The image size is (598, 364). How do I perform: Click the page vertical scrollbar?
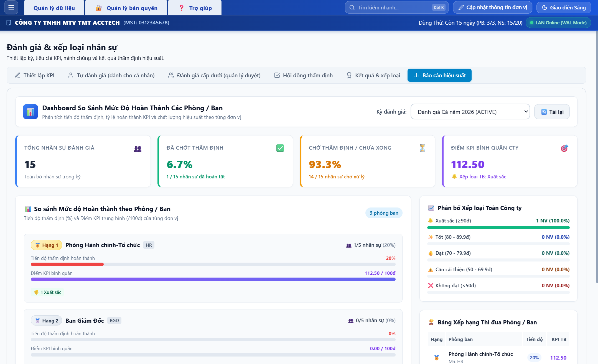[597, 157]
